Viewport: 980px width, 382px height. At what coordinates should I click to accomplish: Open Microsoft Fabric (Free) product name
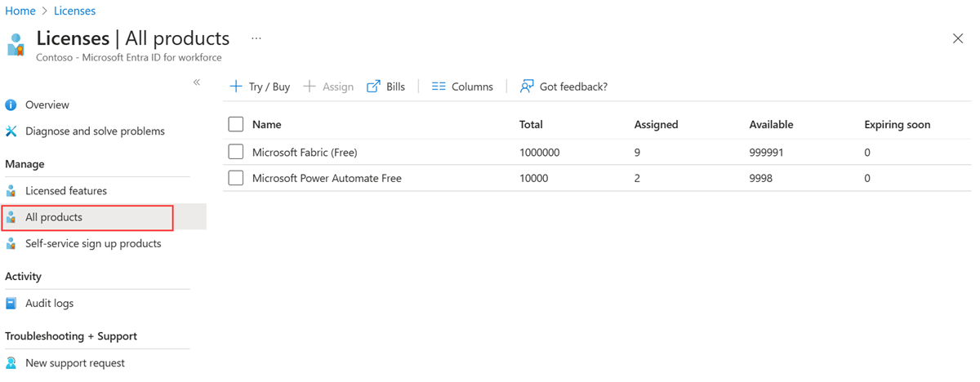click(305, 153)
